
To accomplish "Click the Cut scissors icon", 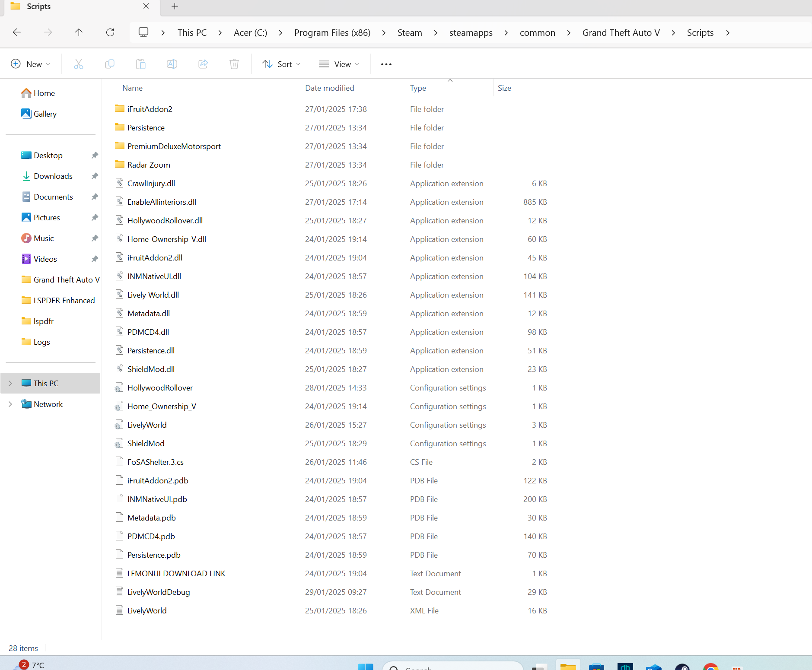I will (78, 64).
